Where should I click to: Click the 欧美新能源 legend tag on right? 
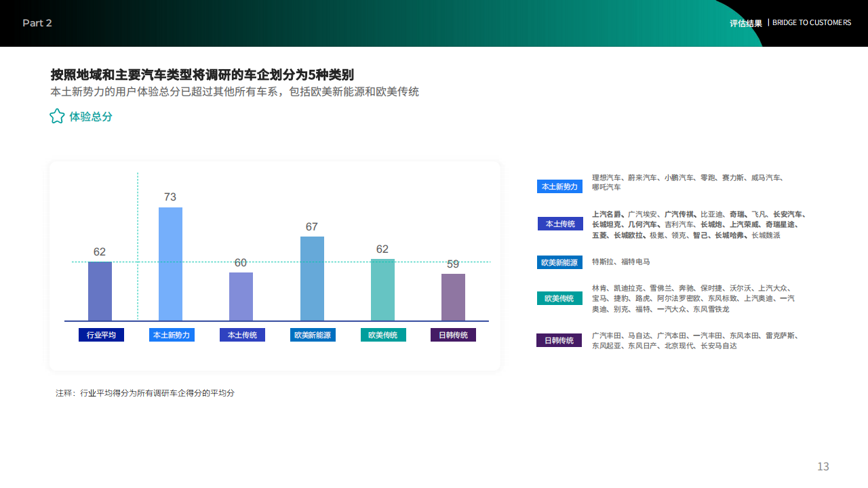pos(559,262)
